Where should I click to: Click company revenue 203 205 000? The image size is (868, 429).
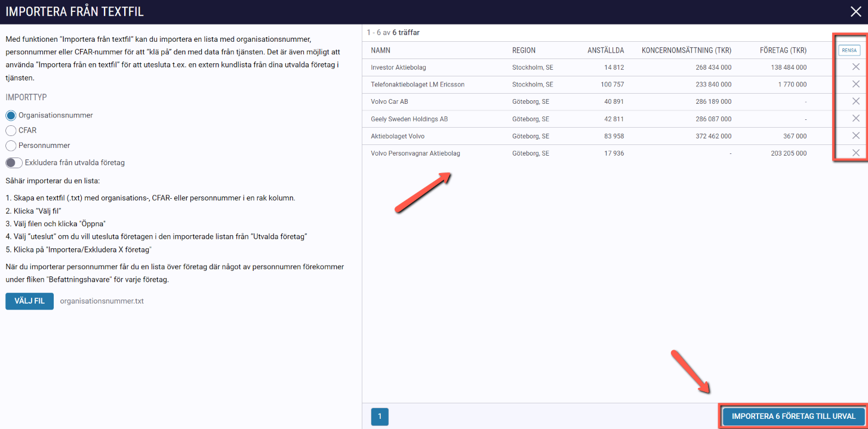click(x=789, y=153)
